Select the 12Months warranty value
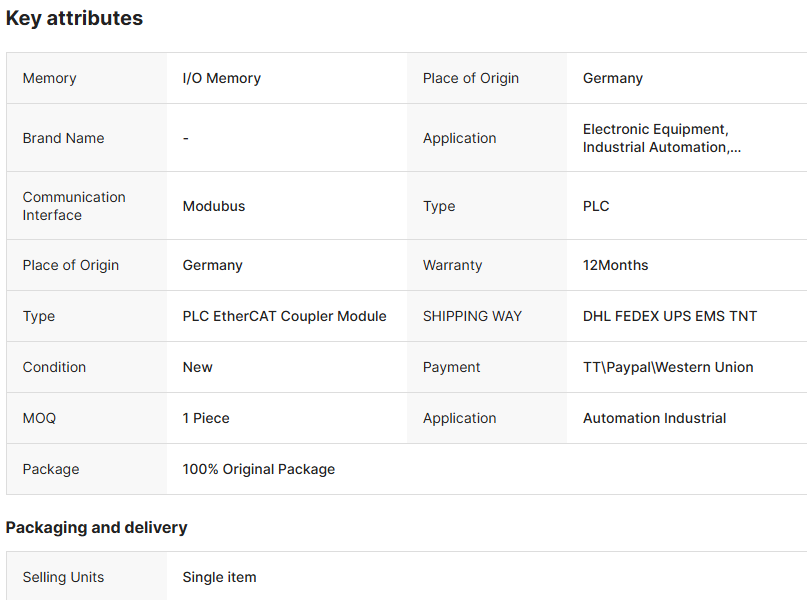Image resolution: width=807 pixels, height=600 pixels. point(615,265)
